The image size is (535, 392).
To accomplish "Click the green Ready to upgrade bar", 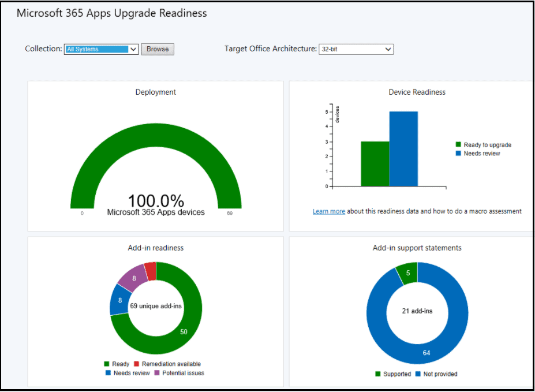I will click(x=375, y=164).
